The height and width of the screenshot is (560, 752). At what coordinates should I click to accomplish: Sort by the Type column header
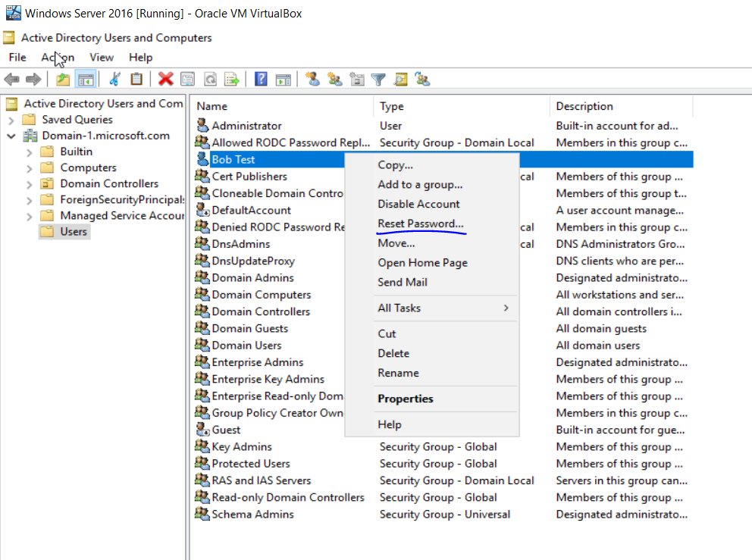462,106
